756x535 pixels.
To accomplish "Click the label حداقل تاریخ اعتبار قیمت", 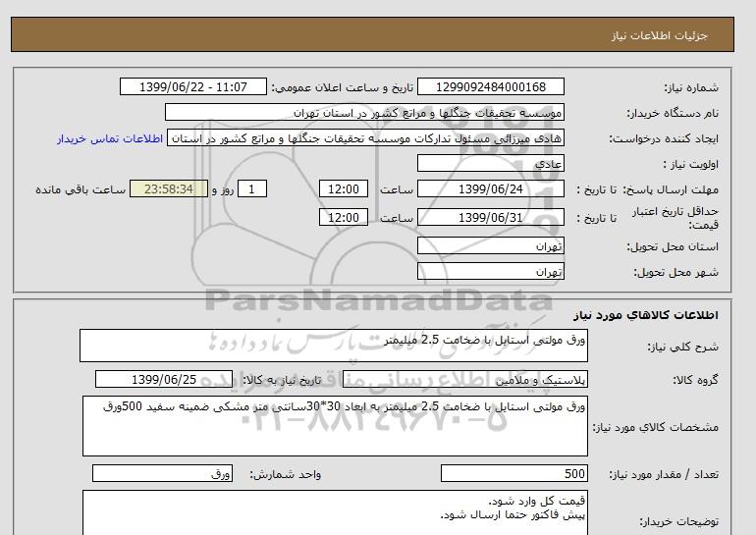I will click(675, 218).
